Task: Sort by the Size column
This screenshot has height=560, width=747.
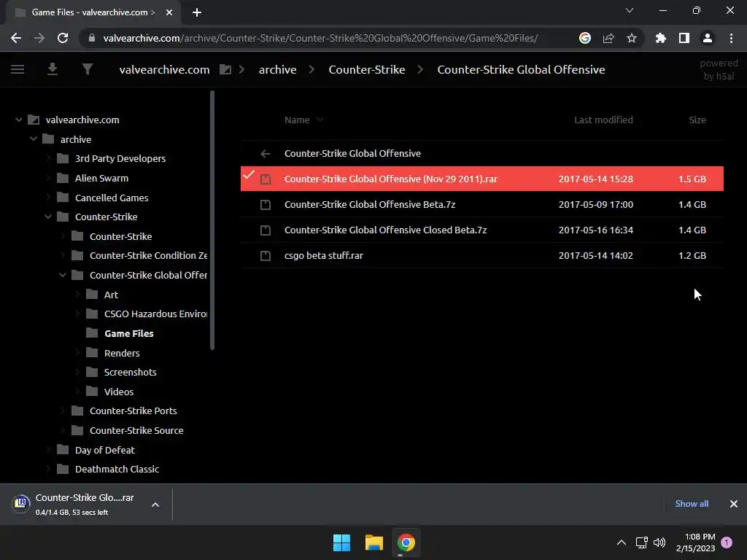Action: [x=697, y=120]
